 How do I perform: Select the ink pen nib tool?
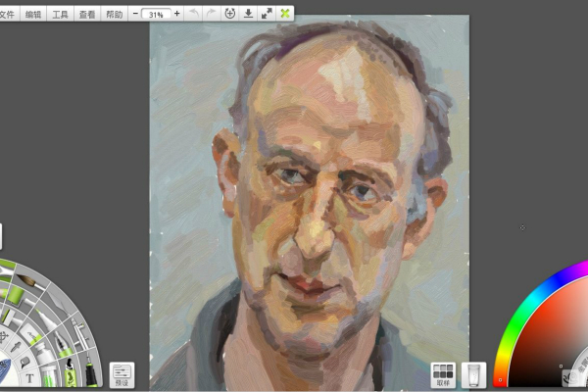[62, 345]
